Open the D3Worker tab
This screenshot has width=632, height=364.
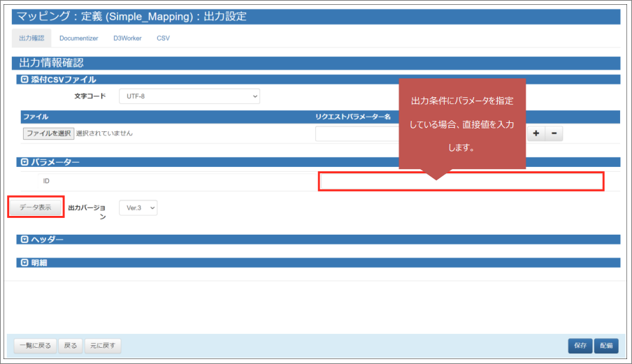click(127, 38)
